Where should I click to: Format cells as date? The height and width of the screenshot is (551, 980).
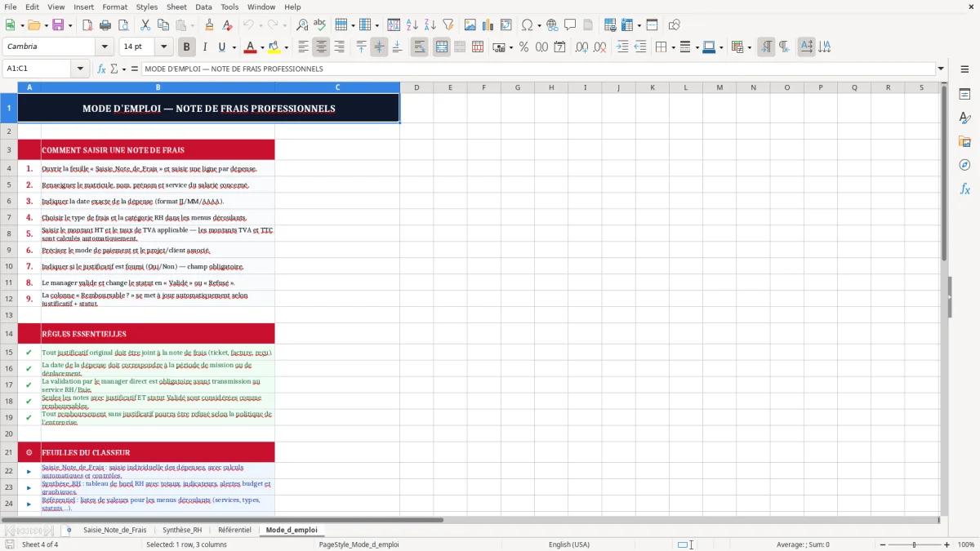click(x=559, y=47)
